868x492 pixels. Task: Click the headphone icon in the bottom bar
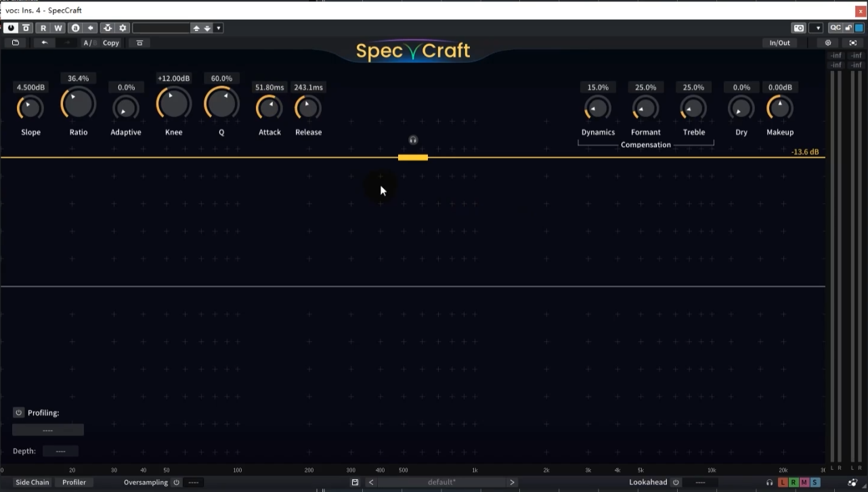click(x=770, y=482)
